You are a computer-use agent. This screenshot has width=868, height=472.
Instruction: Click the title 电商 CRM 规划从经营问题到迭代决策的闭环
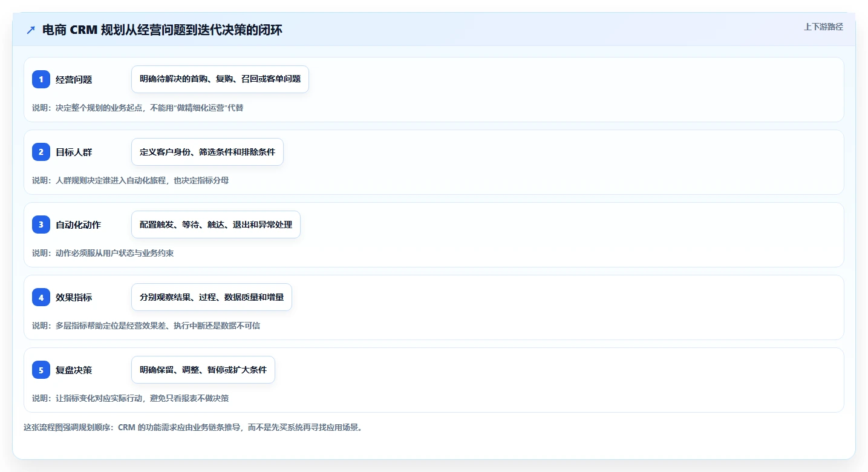(162, 30)
